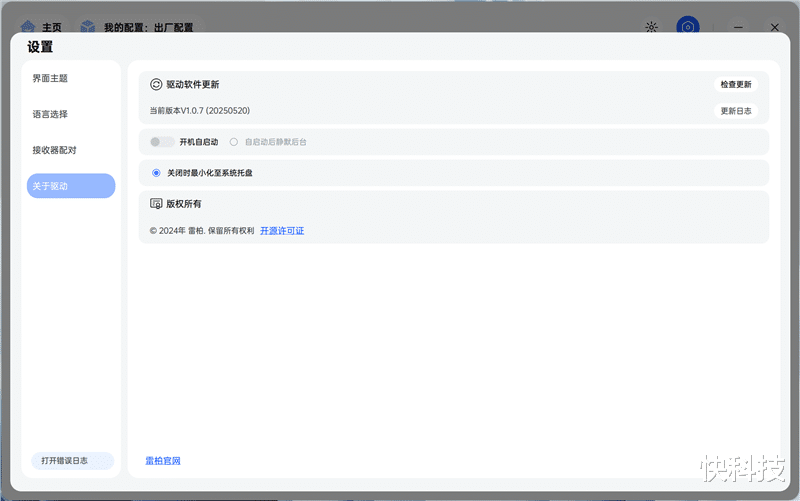Click the 驱动软件更新 refresh icon
Image resolution: width=800 pixels, height=501 pixels.
[156, 84]
